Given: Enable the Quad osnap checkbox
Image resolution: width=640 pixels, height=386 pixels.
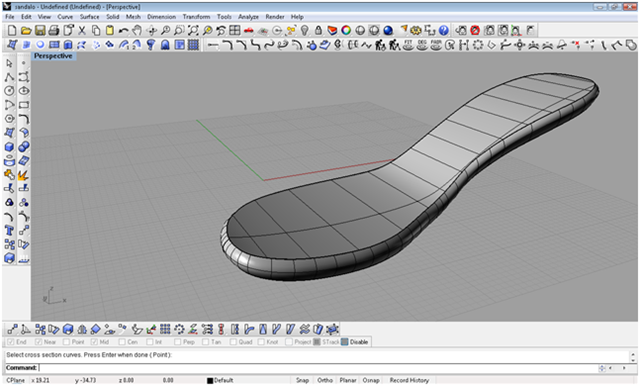Looking at the screenshot, I should click(x=233, y=342).
